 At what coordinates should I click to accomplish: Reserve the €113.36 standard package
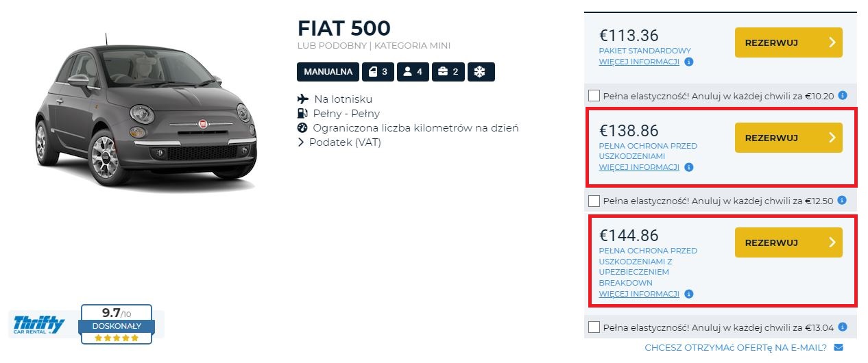tap(788, 42)
